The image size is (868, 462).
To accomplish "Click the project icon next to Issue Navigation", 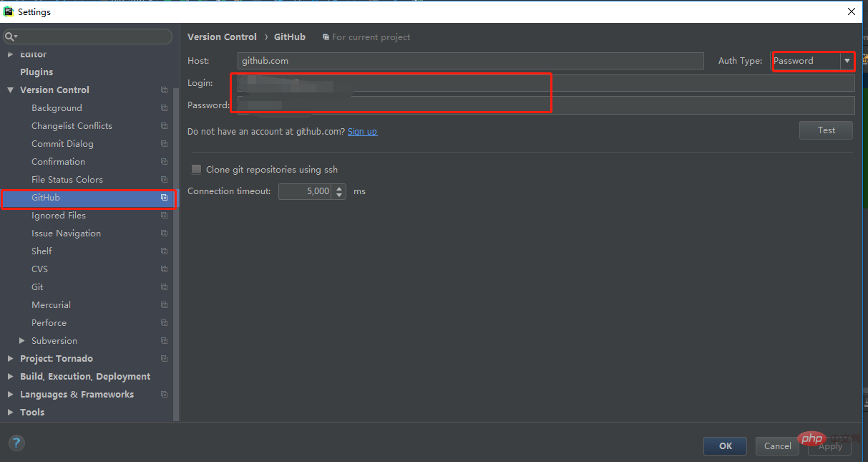I will [164, 234].
